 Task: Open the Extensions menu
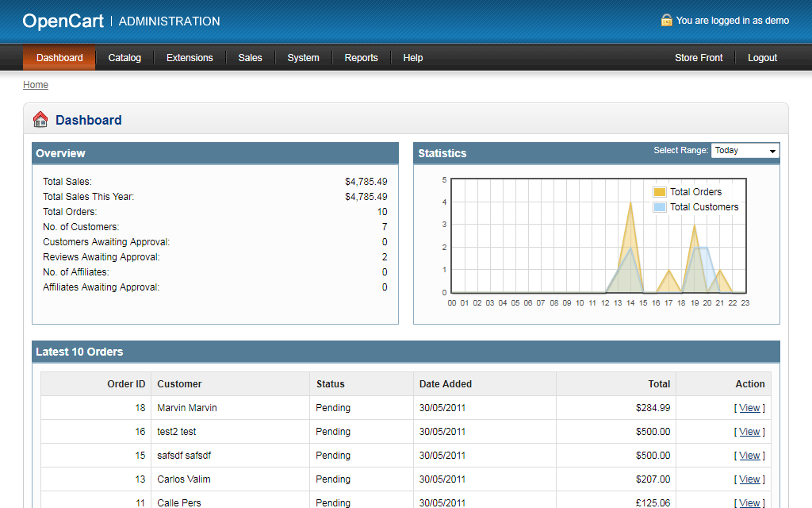(x=190, y=58)
